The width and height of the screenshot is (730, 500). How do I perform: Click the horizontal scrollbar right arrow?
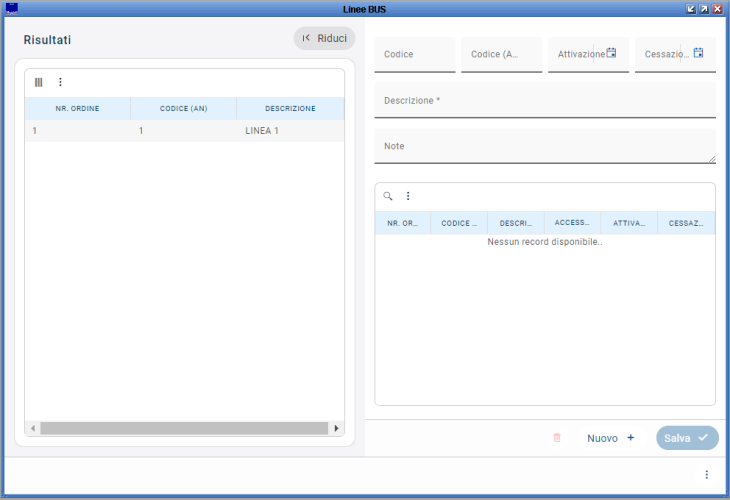point(336,428)
